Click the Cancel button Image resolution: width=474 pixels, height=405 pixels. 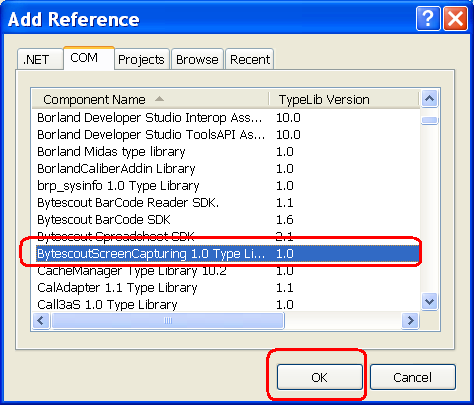click(413, 377)
